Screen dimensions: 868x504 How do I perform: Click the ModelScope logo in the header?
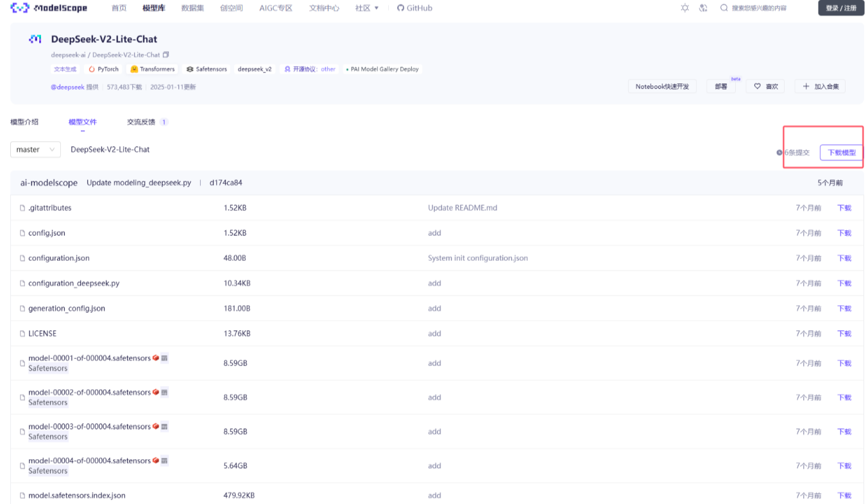click(x=49, y=8)
